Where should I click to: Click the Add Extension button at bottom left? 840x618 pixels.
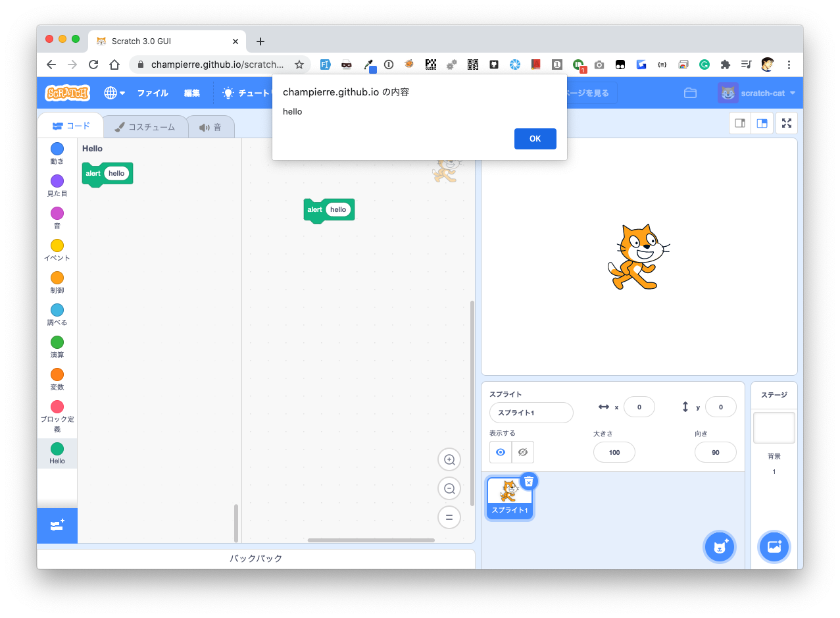(57, 525)
